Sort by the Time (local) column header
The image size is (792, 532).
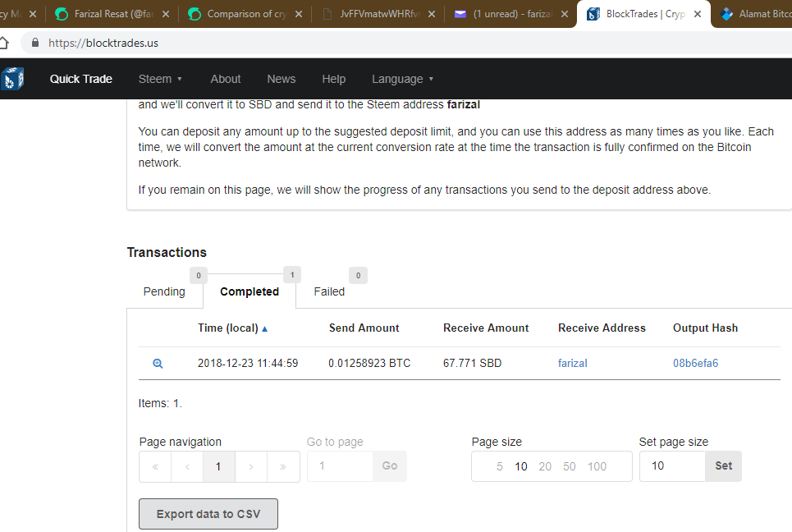(x=232, y=328)
